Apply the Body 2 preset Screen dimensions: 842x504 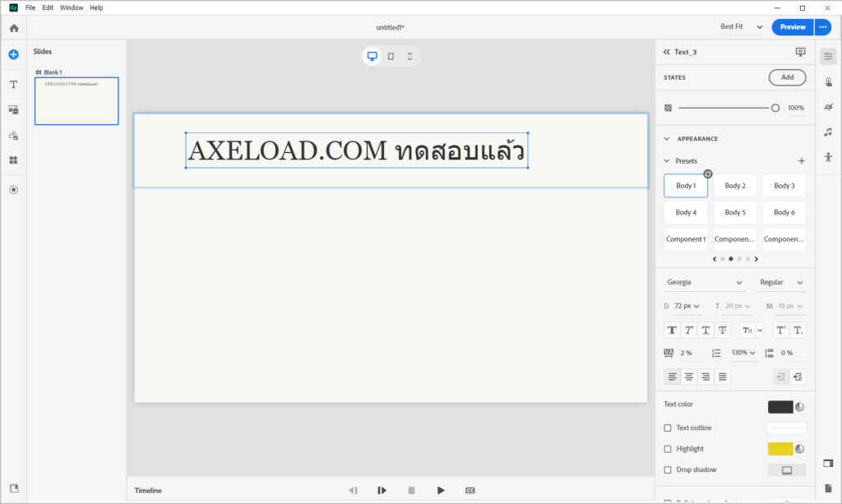pyautogui.click(x=734, y=186)
